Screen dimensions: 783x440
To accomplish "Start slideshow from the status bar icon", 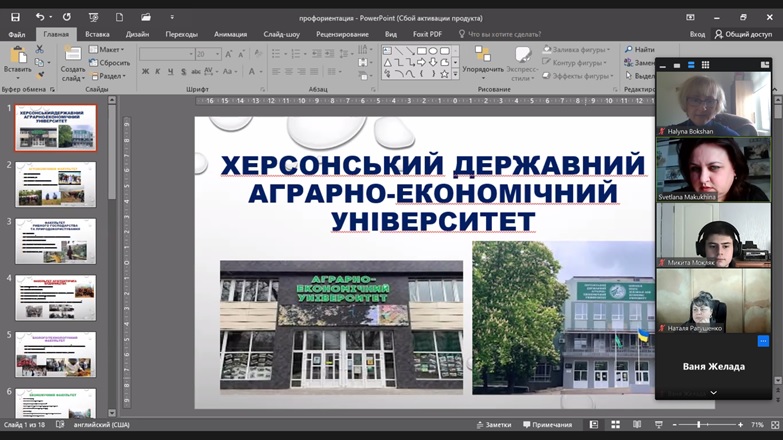I will [659, 425].
